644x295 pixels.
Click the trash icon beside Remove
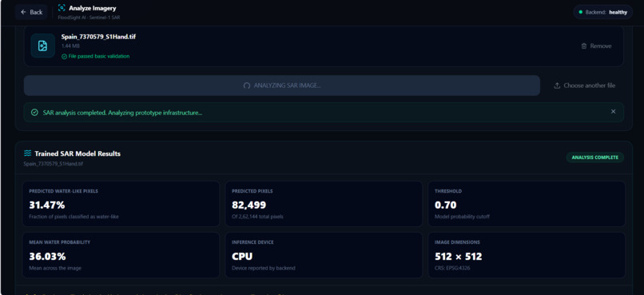pyautogui.click(x=584, y=46)
